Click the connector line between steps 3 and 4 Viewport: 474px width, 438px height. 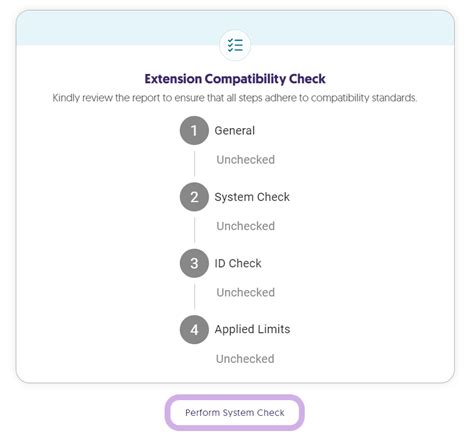click(195, 296)
